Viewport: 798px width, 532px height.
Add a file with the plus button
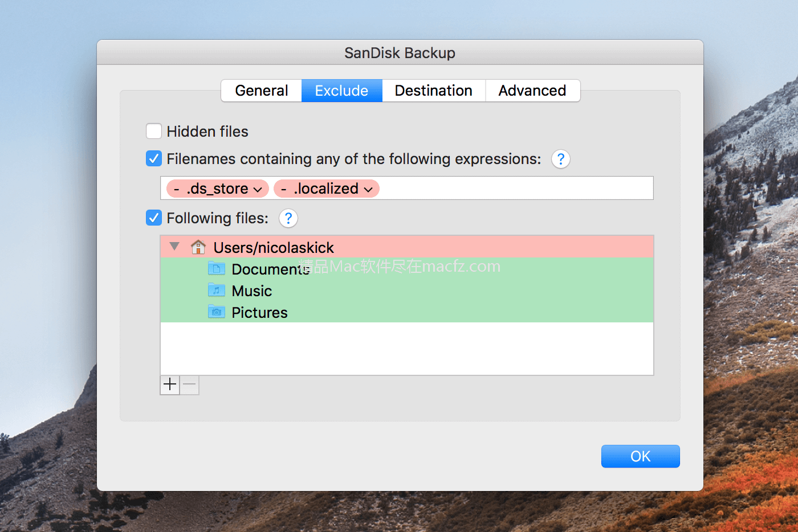pos(170,385)
